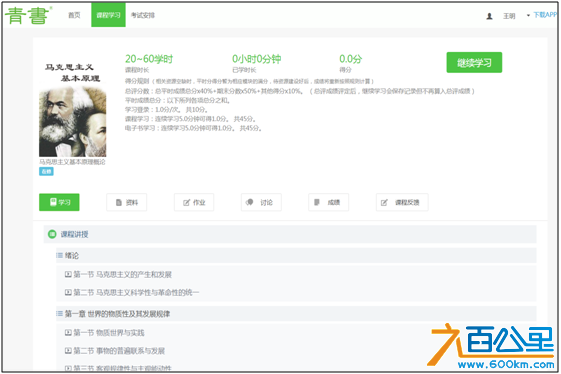Click the 王明 username

pos(509,16)
